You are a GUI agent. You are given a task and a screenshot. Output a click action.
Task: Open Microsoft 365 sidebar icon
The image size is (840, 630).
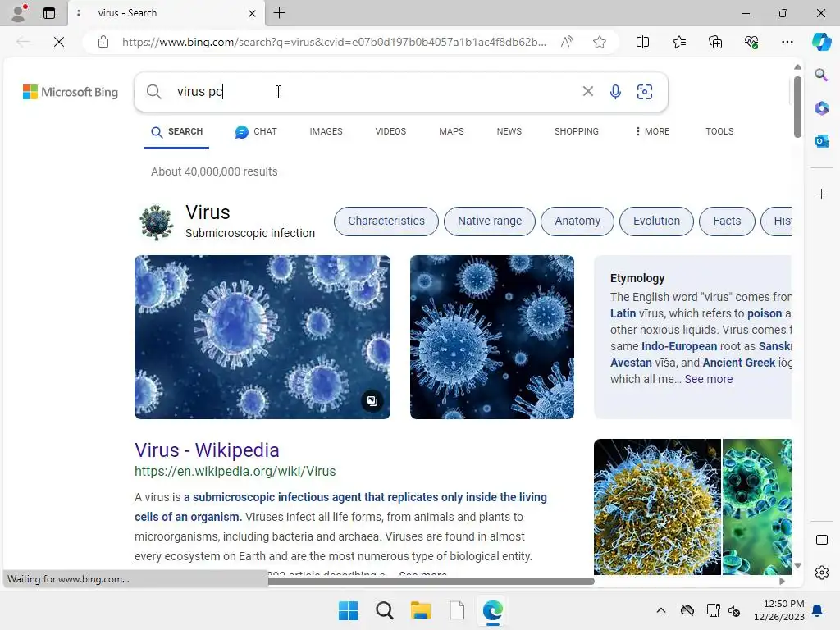tap(821, 108)
